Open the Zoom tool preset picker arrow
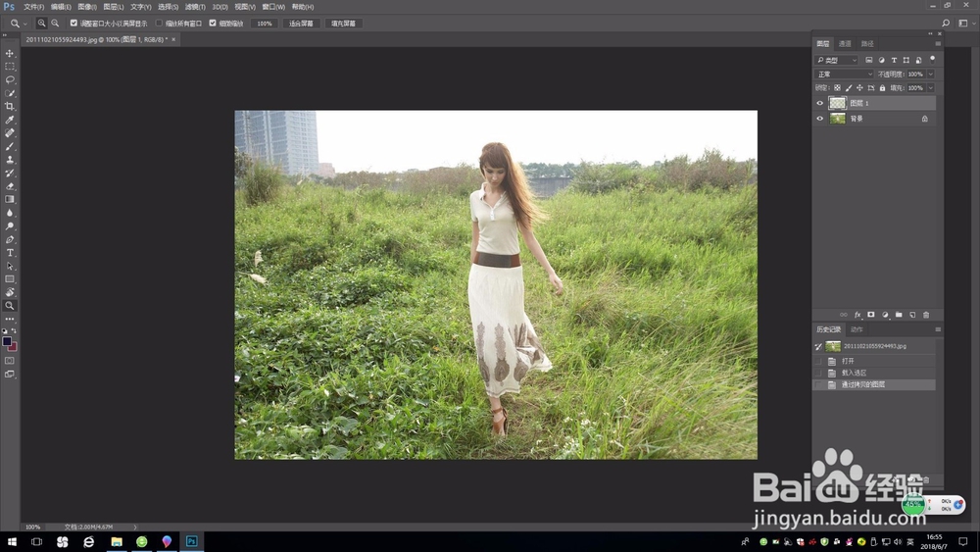 click(25, 24)
